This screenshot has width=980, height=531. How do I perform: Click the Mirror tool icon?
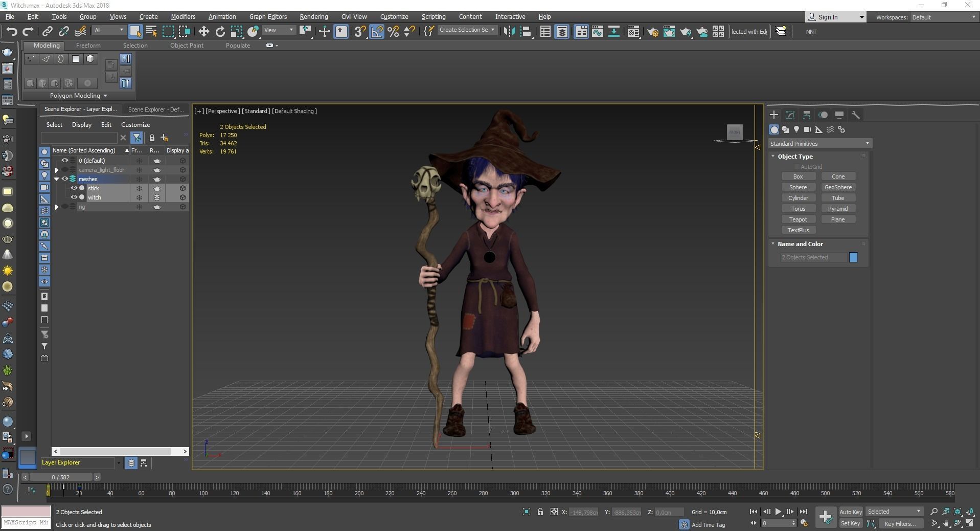click(509, 32)
